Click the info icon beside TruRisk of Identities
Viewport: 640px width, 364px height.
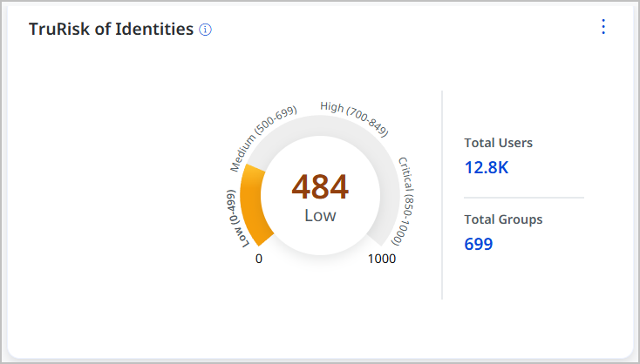tap(205, 30)
